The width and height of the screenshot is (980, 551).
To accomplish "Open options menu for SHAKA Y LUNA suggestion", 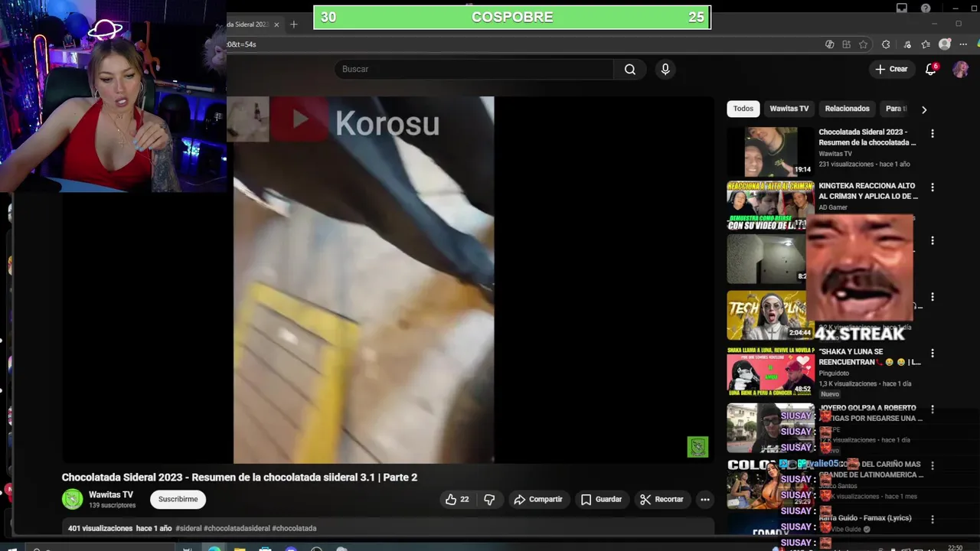I will click(x=932, y=353).
